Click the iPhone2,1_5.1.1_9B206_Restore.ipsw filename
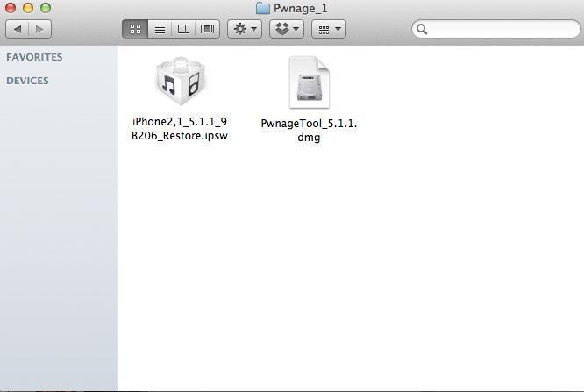 [x=180, y=129]
